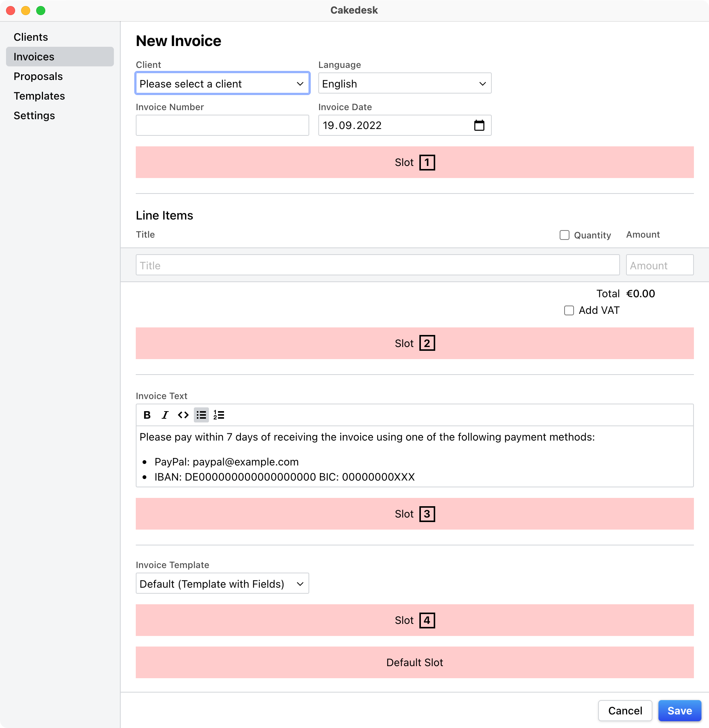Open Proposals in the sidebar
This screenshot has height=728, width=709.
point(38,76)
